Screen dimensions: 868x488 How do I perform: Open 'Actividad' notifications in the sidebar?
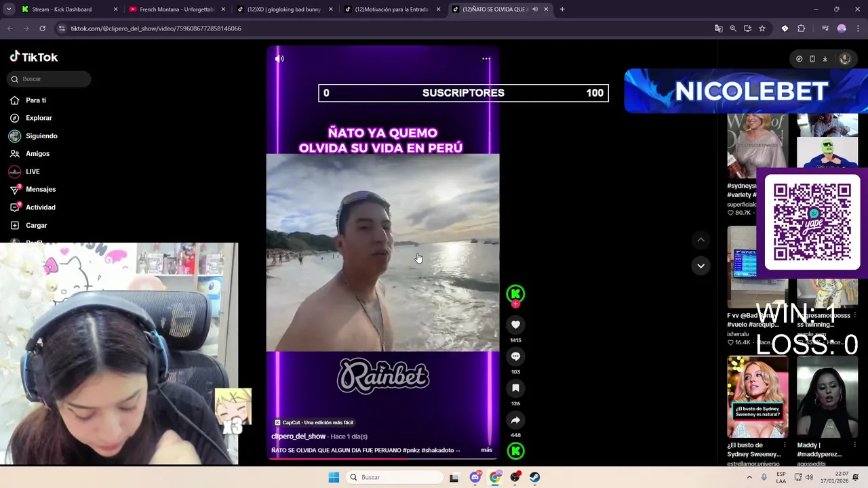click(x=41, y=207)
